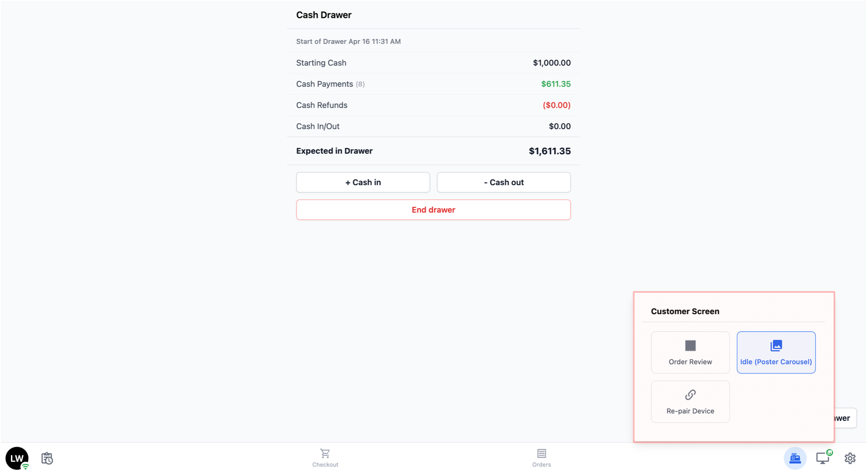This screenshot has height=475, width=868.
Task: Click the + Cash in button
Action: pyautogui.click(x=363, y=182)
